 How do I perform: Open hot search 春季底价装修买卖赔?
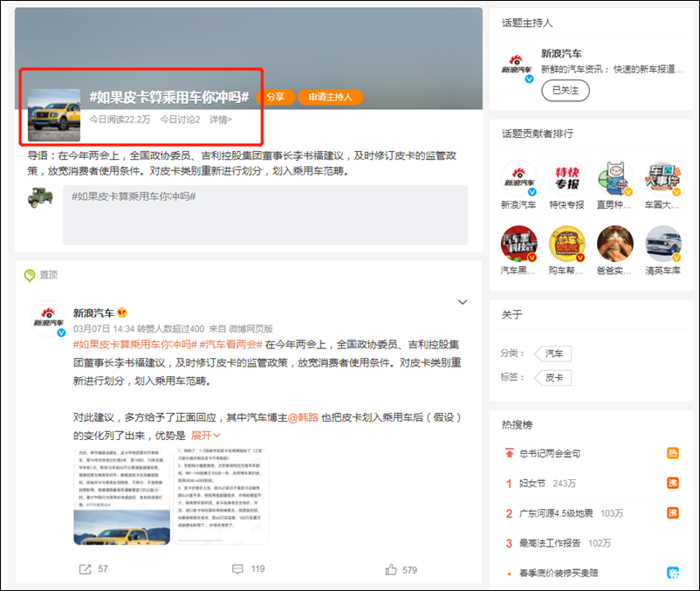(559, 574)
